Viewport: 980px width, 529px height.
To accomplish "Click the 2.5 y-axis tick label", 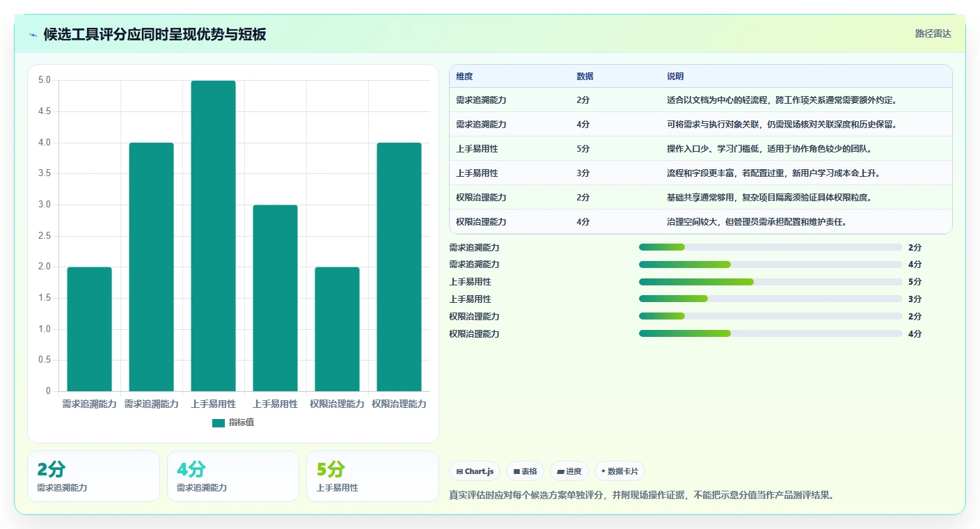I will coord(45,236).
